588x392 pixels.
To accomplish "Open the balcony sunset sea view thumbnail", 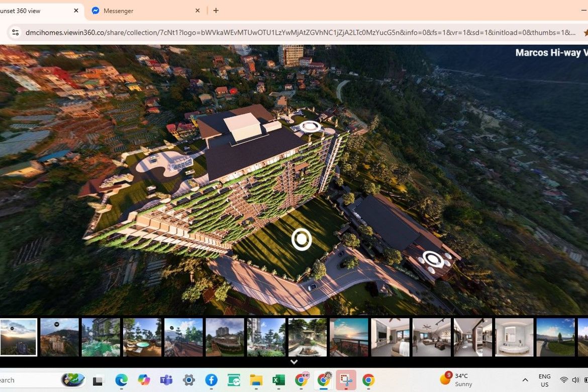I will 349,337.
